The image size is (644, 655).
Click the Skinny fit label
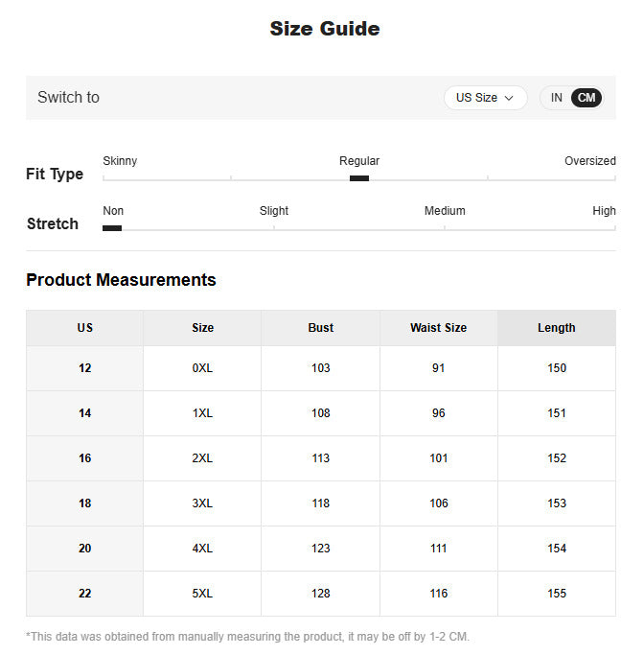[120, 161]
